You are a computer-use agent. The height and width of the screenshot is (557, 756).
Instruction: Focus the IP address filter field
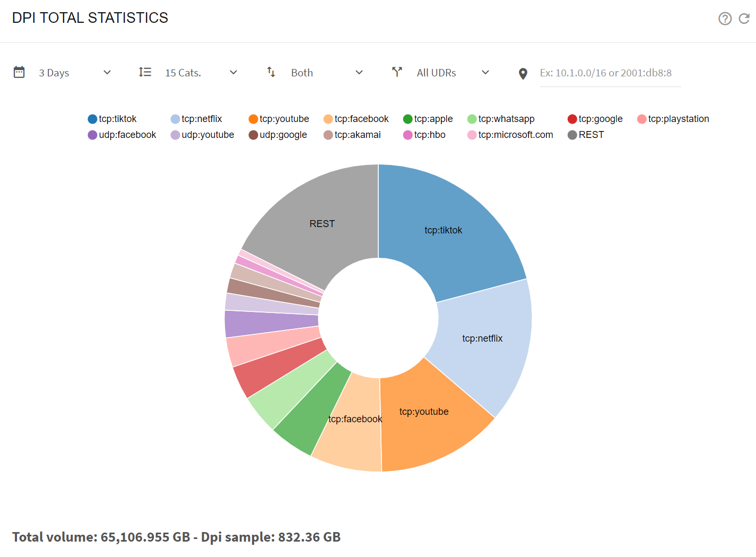tap(610, 73)
